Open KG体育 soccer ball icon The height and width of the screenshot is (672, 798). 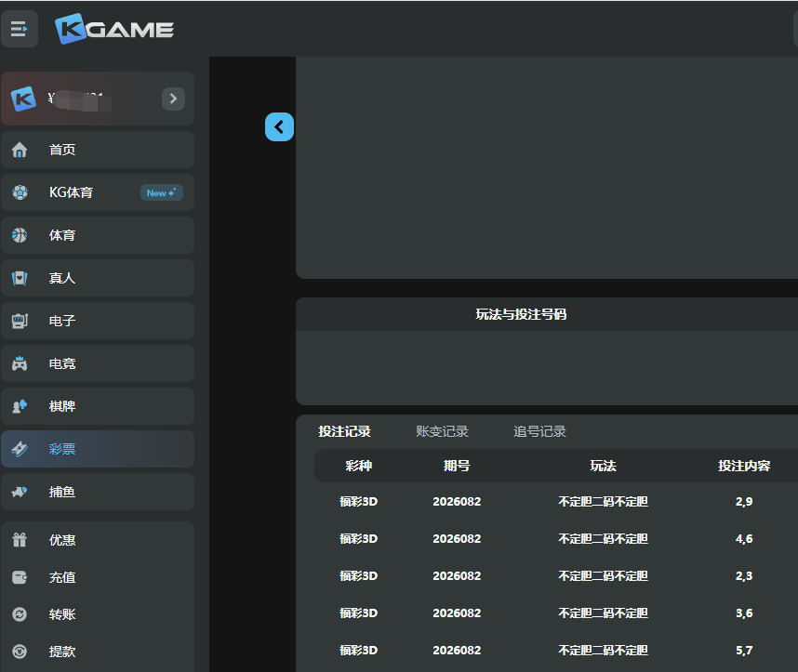coord(20,192)
